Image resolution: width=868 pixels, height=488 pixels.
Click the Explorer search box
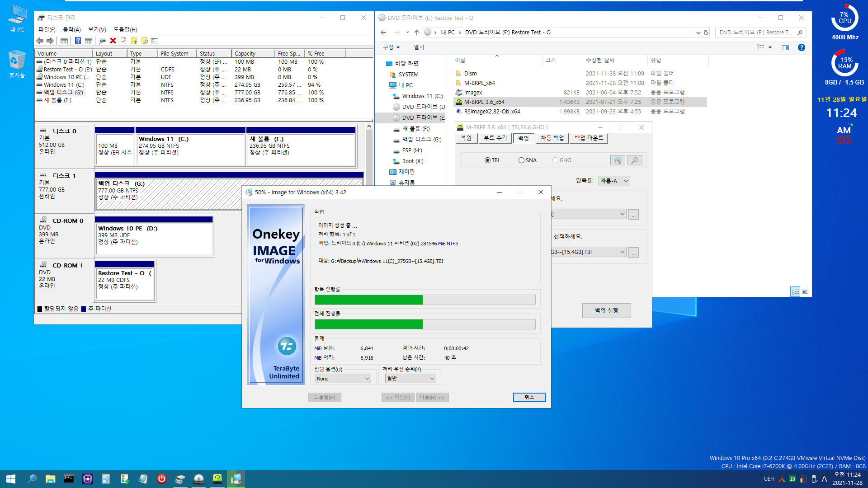(x=759, y=33)
